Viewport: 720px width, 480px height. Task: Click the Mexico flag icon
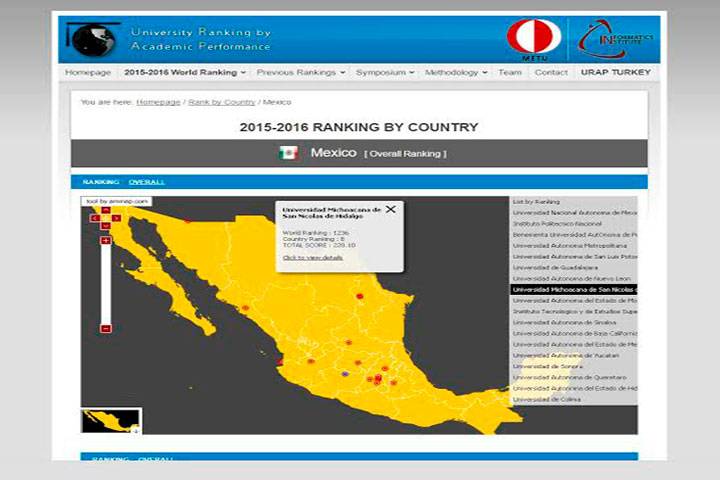click(288, 153)
